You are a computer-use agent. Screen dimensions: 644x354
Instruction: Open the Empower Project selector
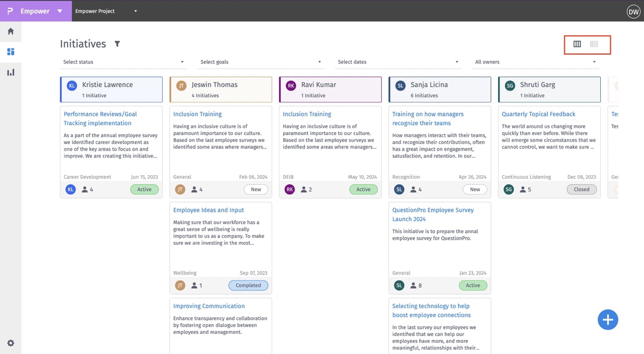tap(106, 11)
